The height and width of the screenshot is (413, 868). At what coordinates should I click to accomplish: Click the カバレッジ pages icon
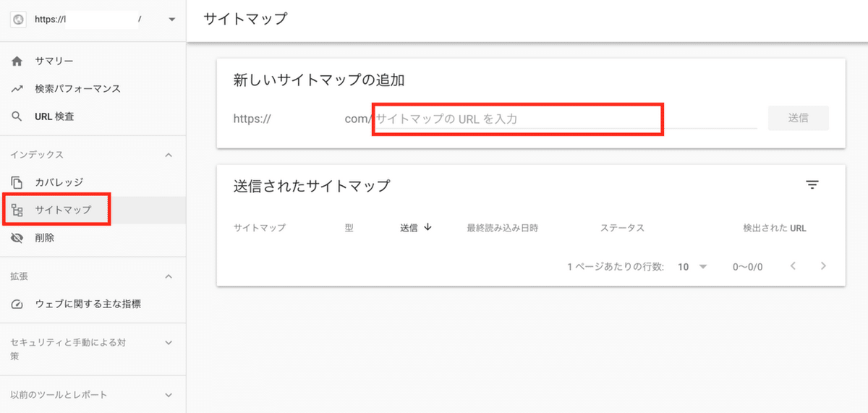click(17, 182)
